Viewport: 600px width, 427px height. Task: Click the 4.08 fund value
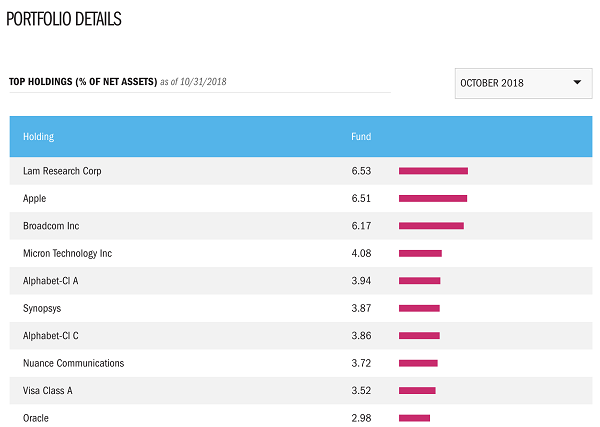(361, 253)
